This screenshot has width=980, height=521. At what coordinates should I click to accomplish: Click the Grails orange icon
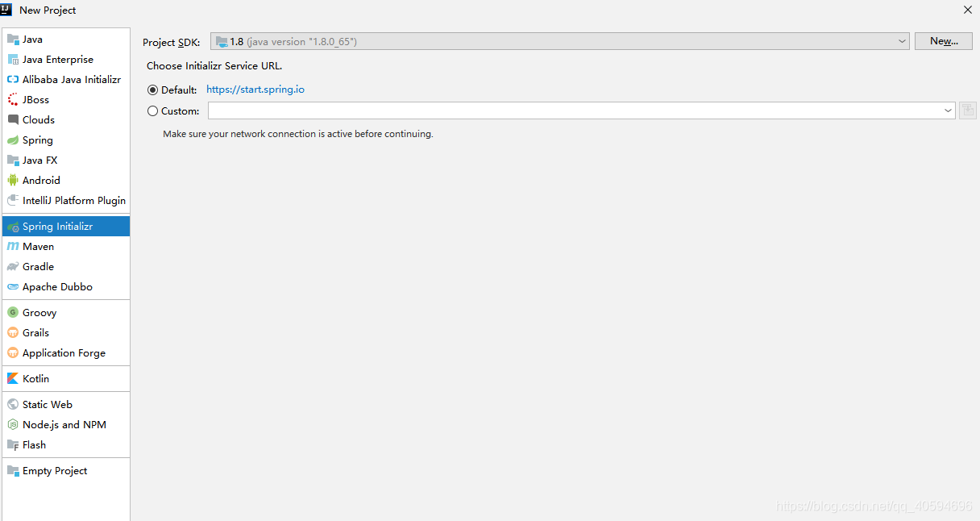(x=13, y=332)
